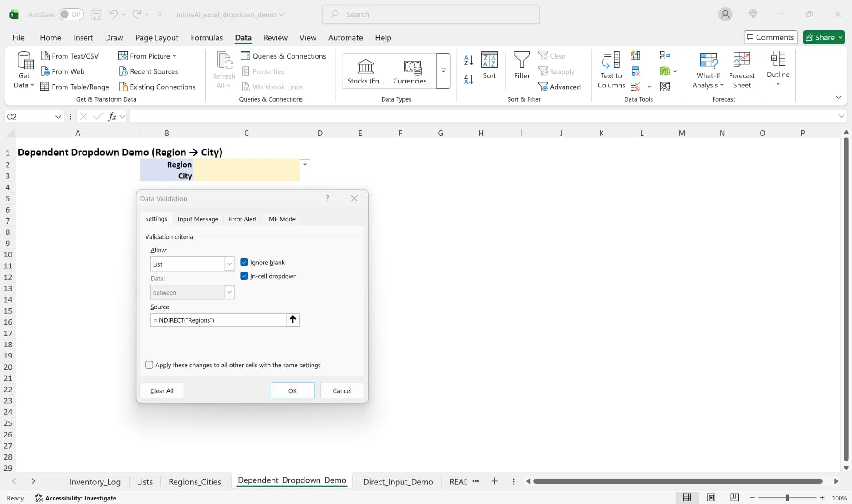The width and height of the screenshot is (852, 504).
Task: Open the Region cell dropdown arrow
Action: (x=305, y=164)
